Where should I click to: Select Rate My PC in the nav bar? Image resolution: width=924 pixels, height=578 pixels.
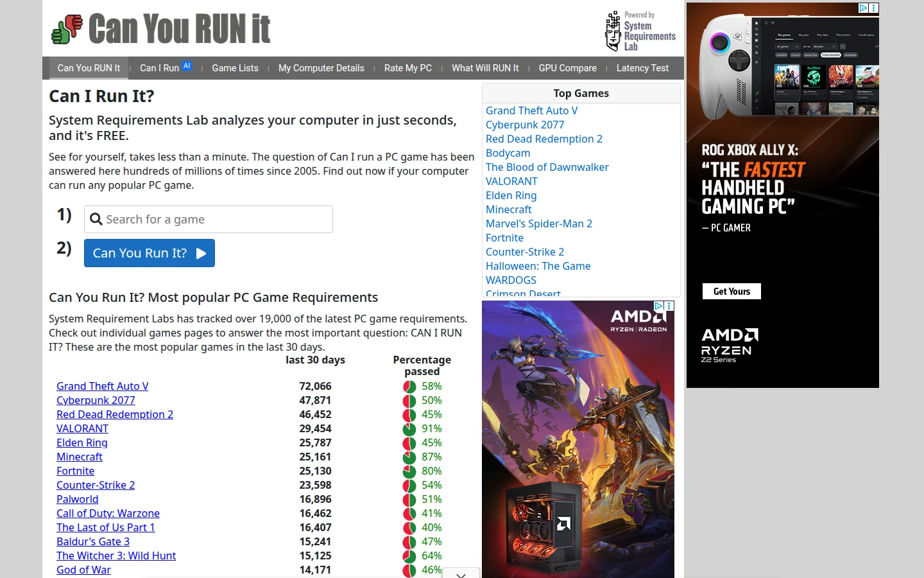tap(408, 68)
